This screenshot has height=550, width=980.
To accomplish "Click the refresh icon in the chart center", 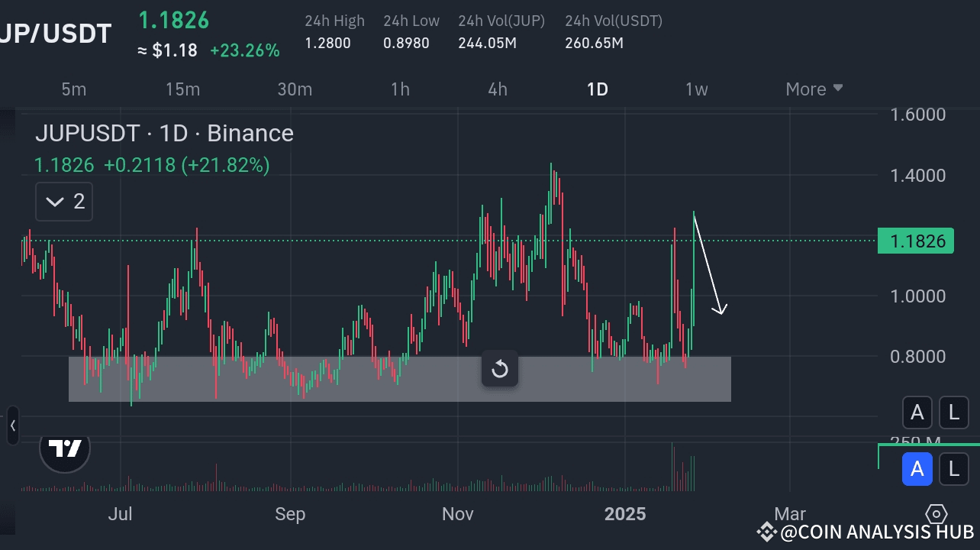I will tap(500, 369).
